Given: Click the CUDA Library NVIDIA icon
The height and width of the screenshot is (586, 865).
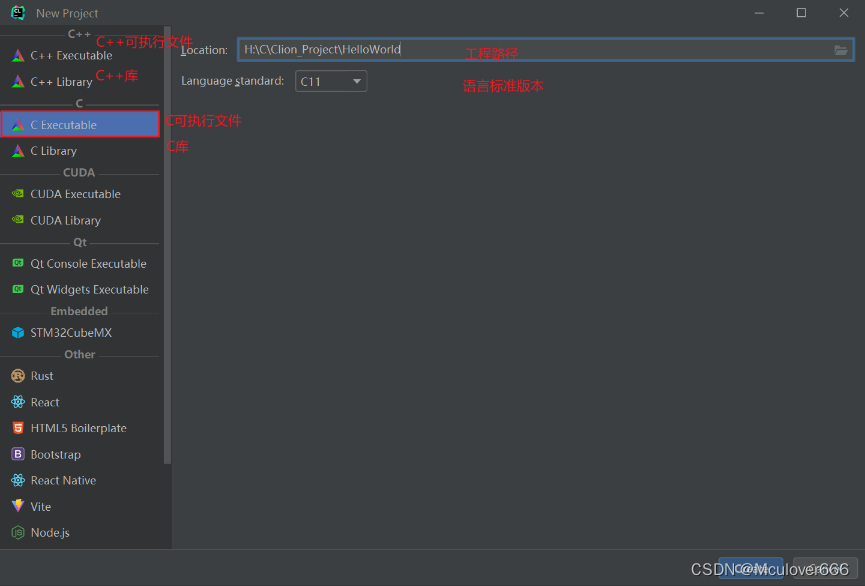Looking at the screenshot, I should point(18,220).
